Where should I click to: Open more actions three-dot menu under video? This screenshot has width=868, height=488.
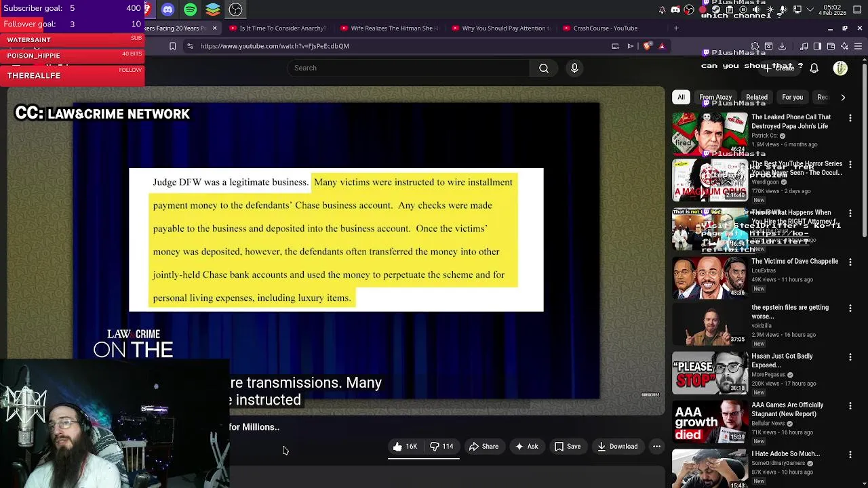coord(656,447)
